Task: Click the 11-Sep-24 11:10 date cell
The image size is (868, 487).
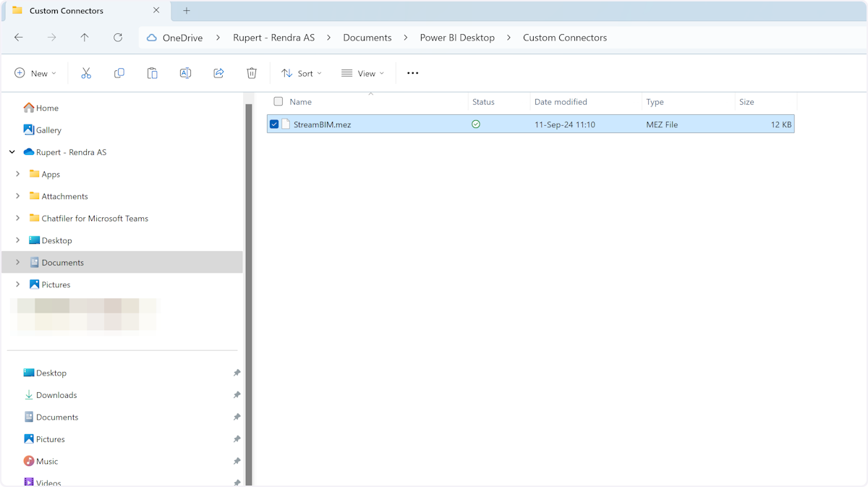Action: click(565, 124)
